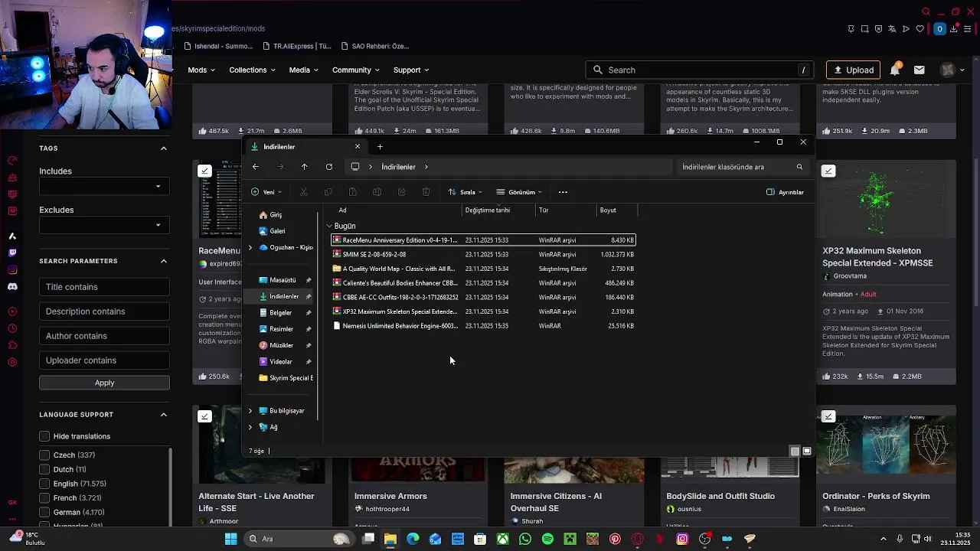Expand Bu bilgisayar in the navigation pane

click(250, 411)
